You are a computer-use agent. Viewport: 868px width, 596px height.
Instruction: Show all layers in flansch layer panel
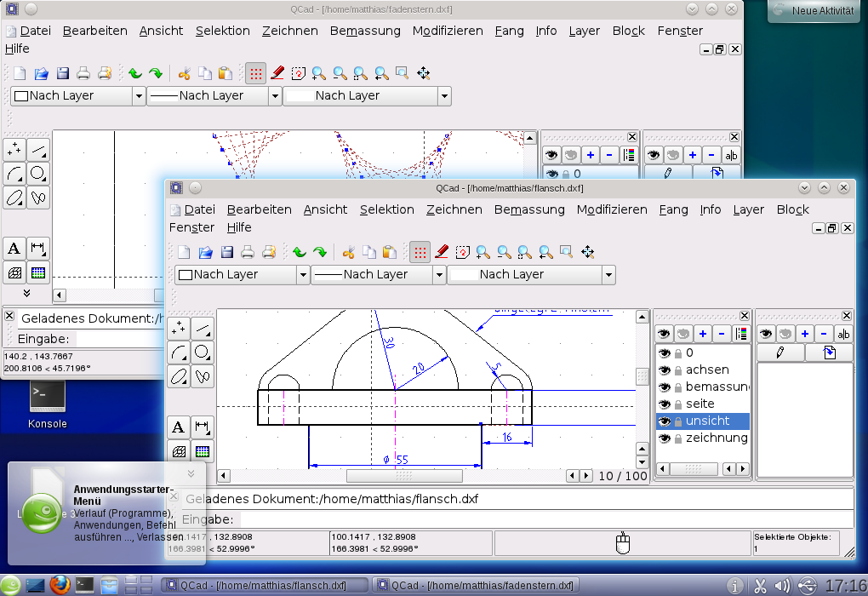(x=664, y=334)
